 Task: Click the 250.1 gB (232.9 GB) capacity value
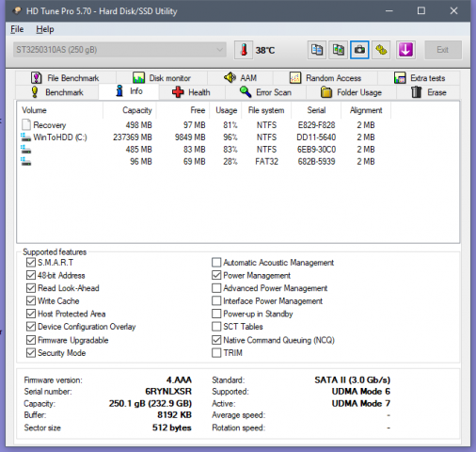[151, 403]
